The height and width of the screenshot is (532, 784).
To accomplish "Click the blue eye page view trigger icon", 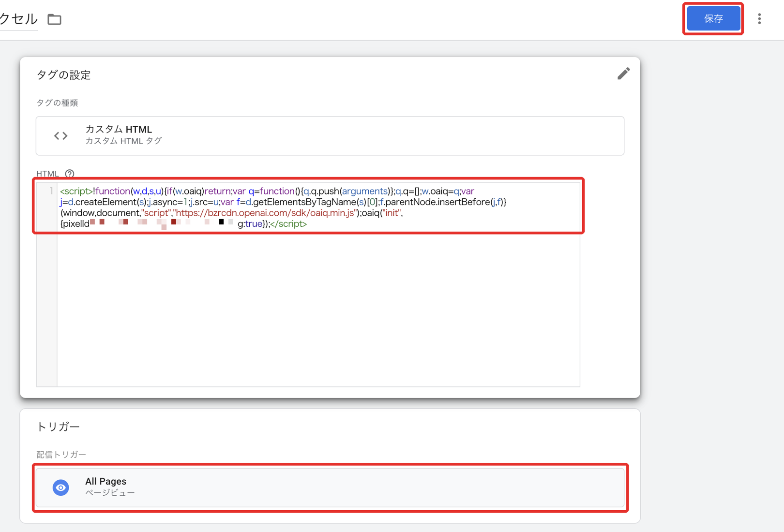I will [x=61, y=488].
